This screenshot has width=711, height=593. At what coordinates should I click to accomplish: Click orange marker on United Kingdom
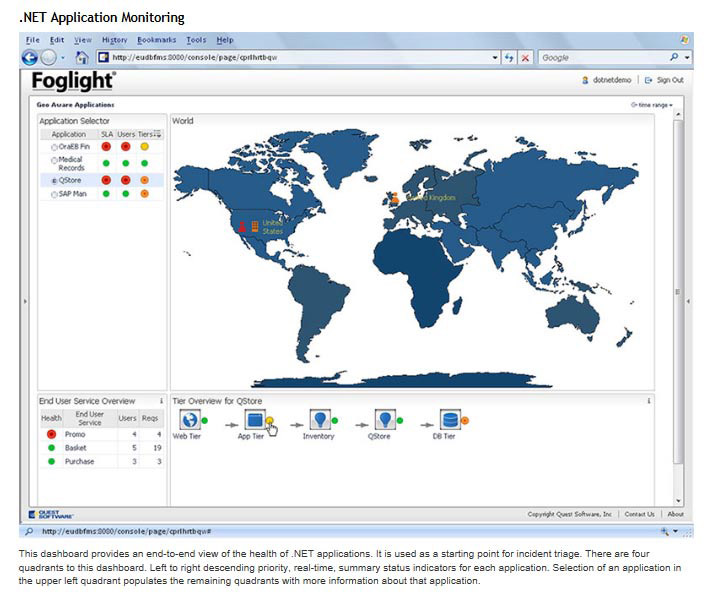click(x=395, y=197)
